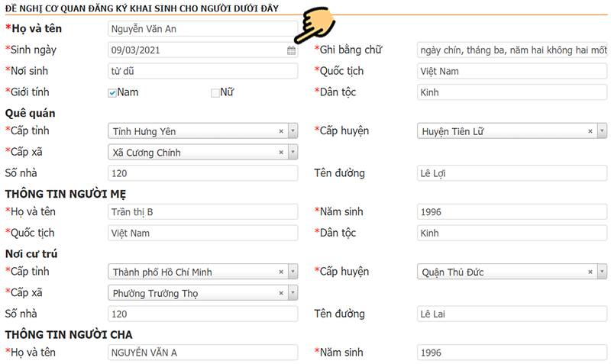Open the Phường Trường Thọ dropdown arrow
The image size is (611, 364).
[293, 293]
